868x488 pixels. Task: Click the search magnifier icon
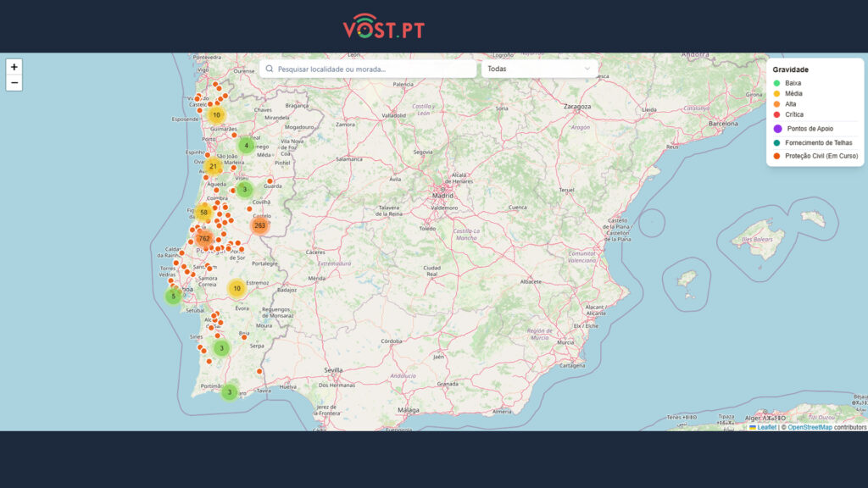(x=270, y=69)
